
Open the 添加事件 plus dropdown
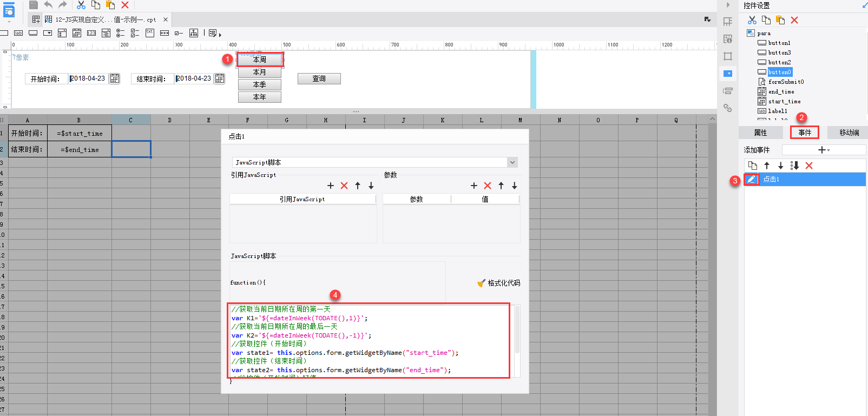[824, 150]
